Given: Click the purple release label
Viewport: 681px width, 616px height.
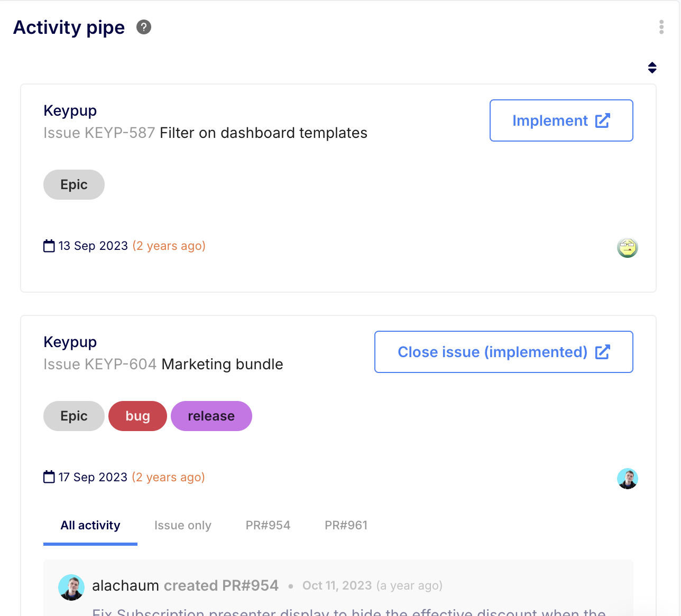Looking at the screenshot, I should click(x=211, y=416).
